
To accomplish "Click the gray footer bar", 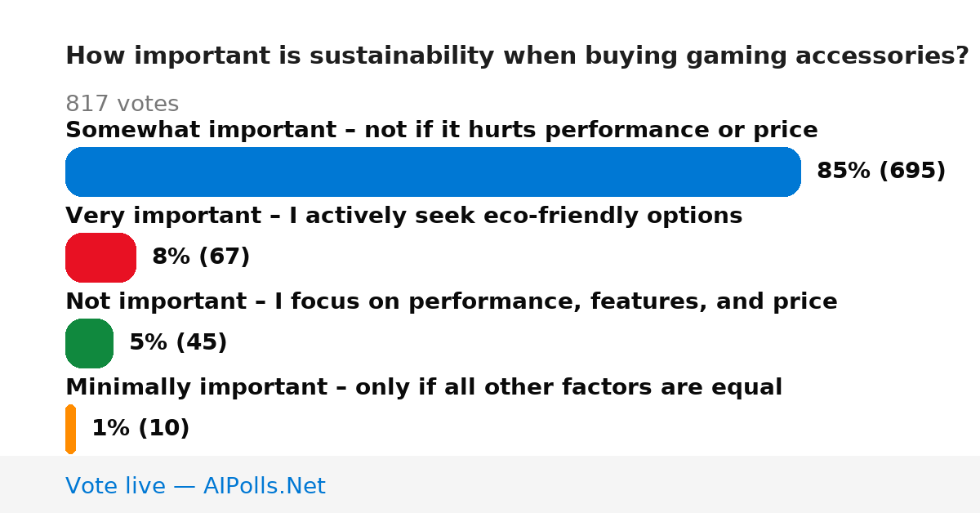I will [490, 484].
